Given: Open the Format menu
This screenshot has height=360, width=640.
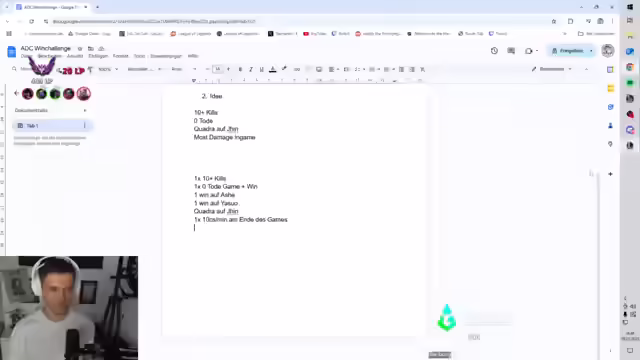Looking at the screenshot, I should pos(120,56).
